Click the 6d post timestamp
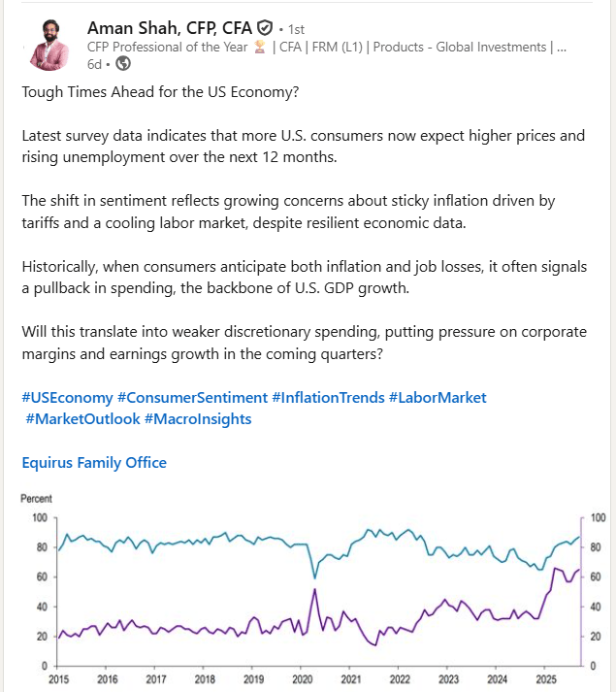Image resolution: width=616 pixels, height=692 pixels. tap(95, 64)
